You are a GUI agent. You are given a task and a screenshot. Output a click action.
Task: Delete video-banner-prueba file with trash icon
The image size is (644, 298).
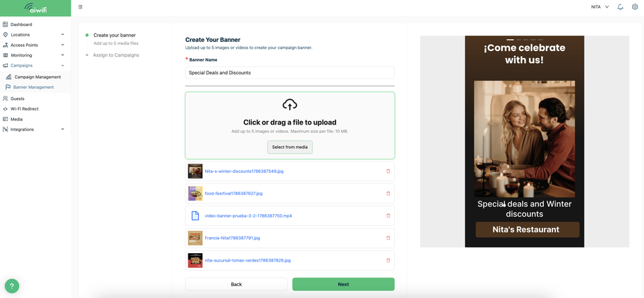pos(388,215)
